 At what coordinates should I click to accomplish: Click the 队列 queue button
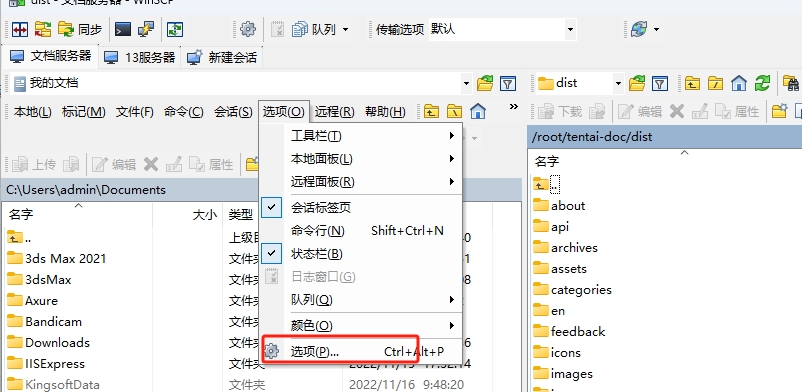[x=314, y=30]
